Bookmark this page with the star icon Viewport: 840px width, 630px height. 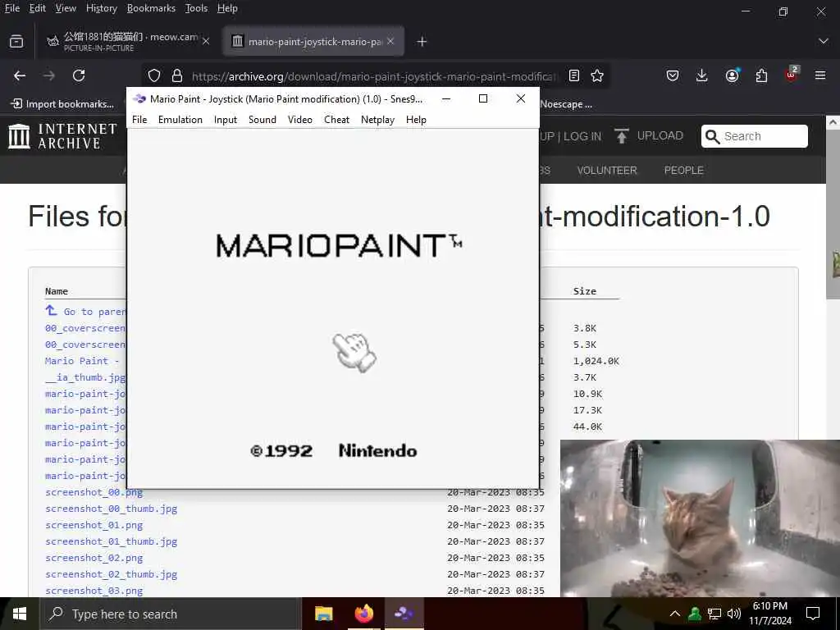pyautogui.click(x=597, y=75)
